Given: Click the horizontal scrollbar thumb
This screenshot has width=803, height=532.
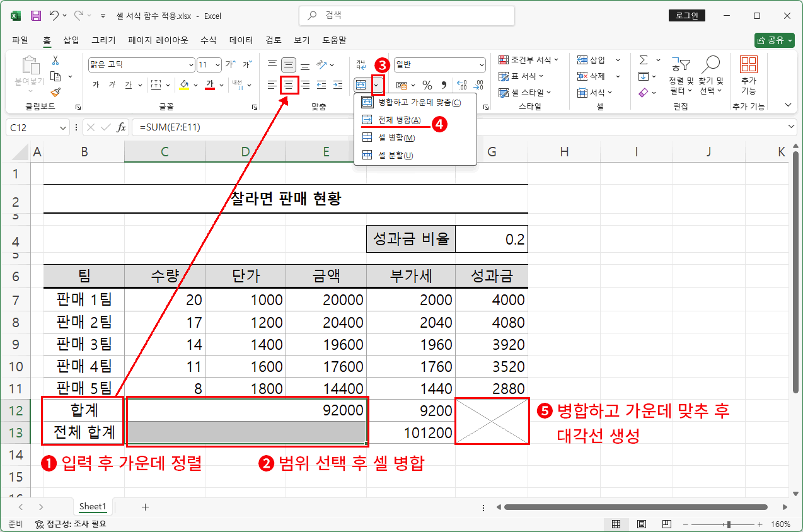Looking at the screenshot, I should [635, 507].
